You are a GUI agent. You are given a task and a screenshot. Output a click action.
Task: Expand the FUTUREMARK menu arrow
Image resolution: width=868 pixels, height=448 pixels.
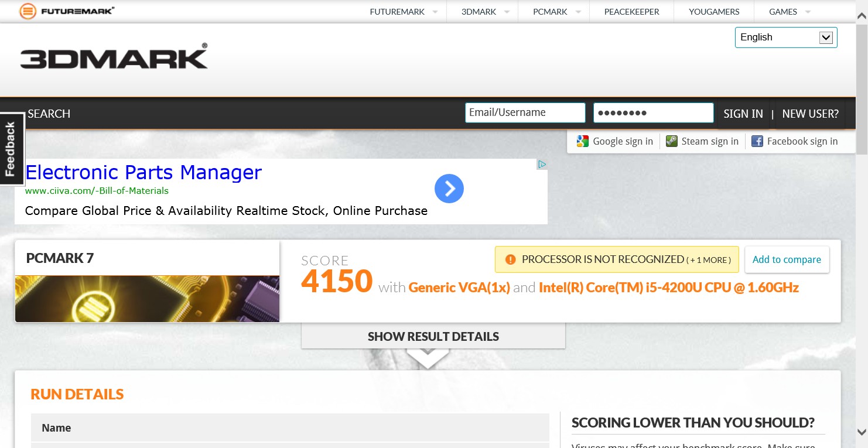[435, 12]
